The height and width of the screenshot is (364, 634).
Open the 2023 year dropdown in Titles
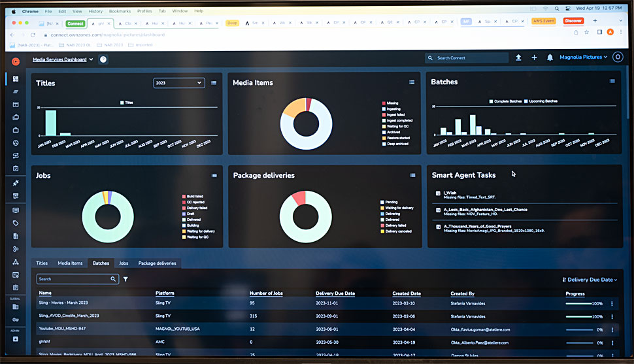pyautogui.click(x=178, y=83)
